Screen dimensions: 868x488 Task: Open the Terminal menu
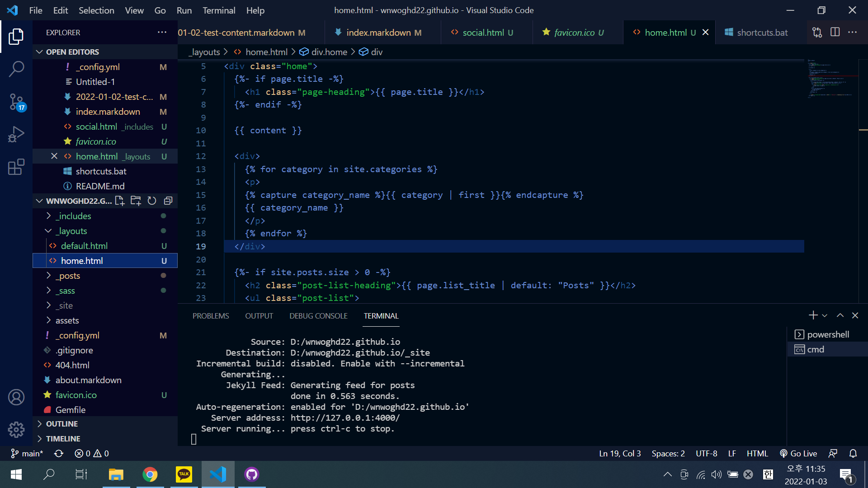219,10
